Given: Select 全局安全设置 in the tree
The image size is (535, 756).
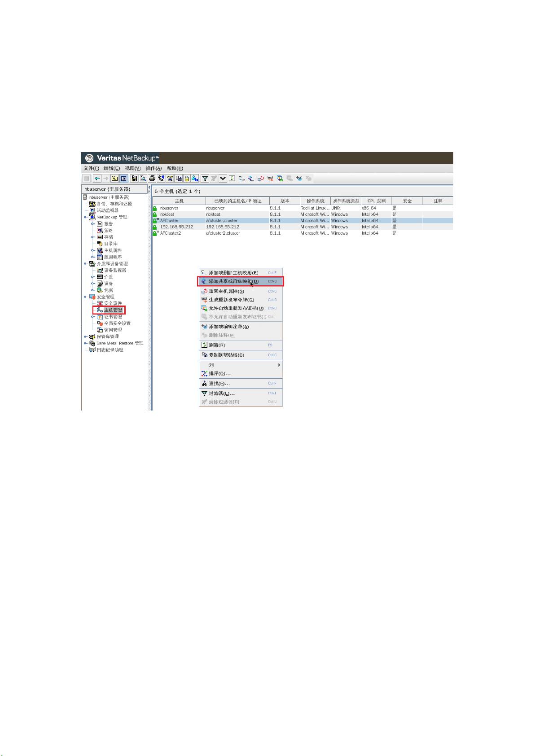Looking at the screenshot, I should coord(118,323).
